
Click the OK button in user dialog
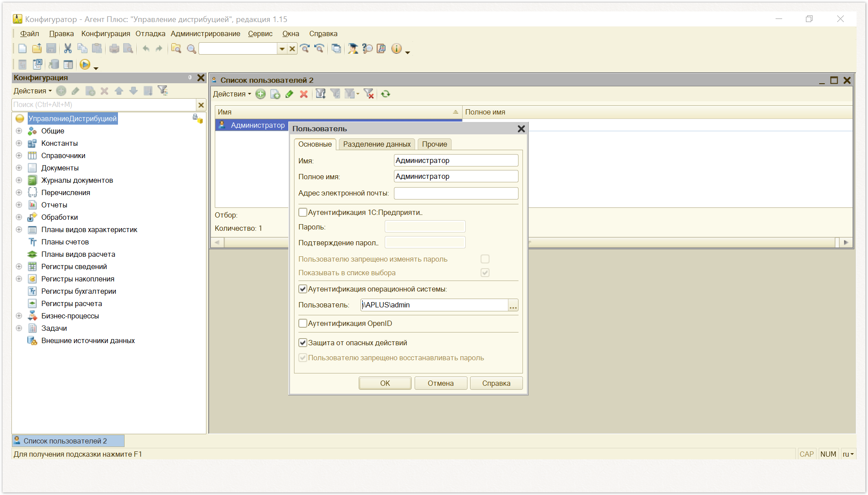[x=385, y=383]
